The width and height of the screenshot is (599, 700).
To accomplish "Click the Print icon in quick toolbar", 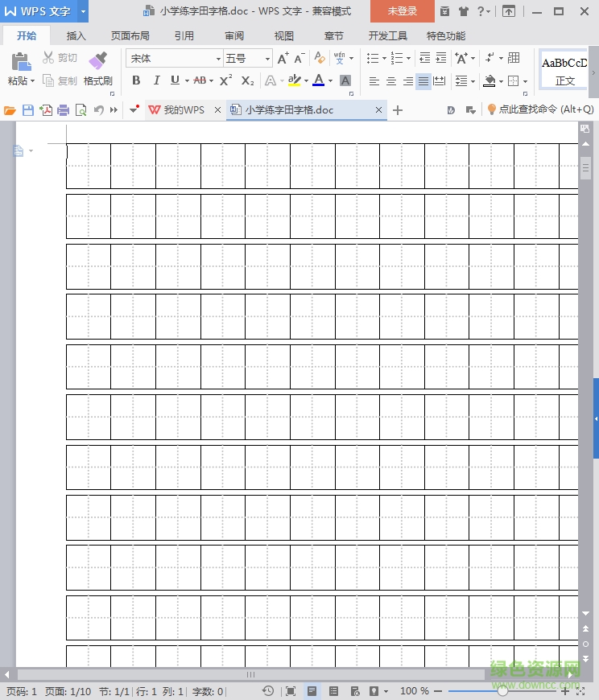I will pos(63,110).
